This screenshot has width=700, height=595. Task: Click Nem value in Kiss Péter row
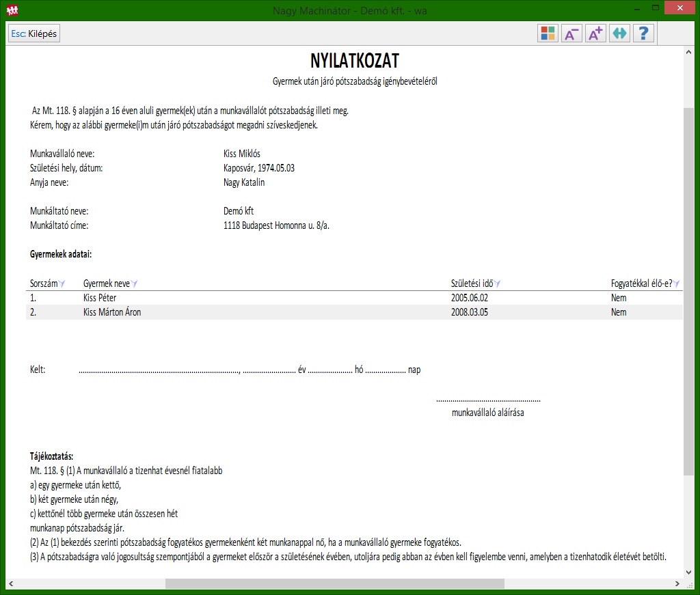(x=619, y=298)
